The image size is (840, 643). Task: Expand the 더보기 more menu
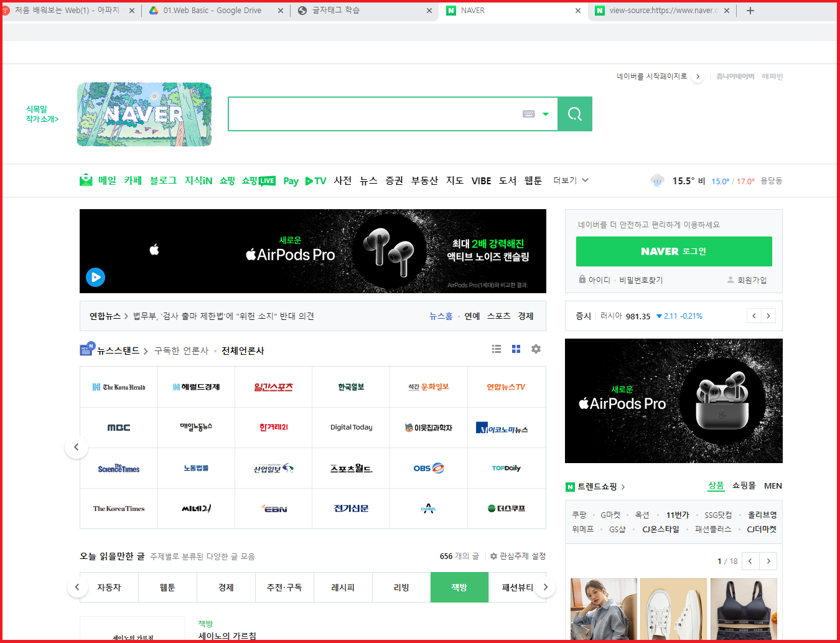[571, 181]
